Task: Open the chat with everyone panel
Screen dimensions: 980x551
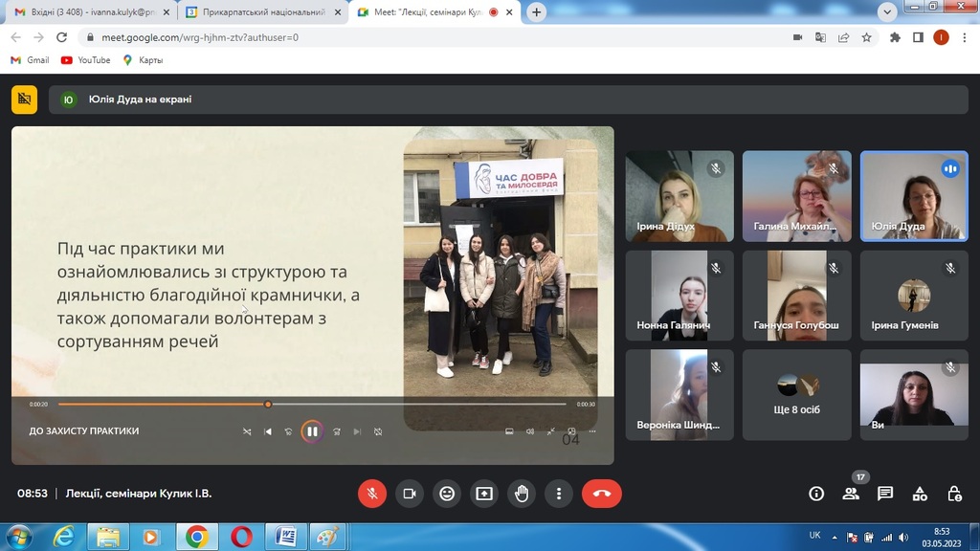Action: [x=885, y=494]
